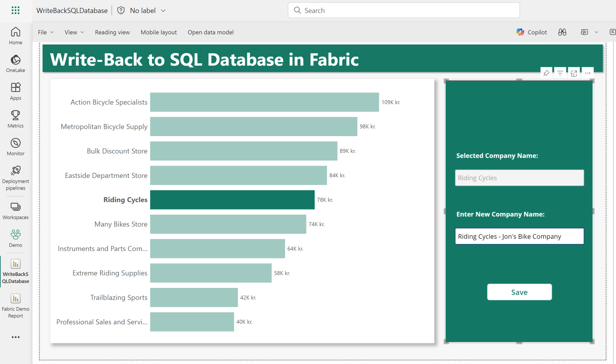This screenshot has height=364, width=616.
Task: Click the sensitivity label shield icon
Action: [121, 10]
